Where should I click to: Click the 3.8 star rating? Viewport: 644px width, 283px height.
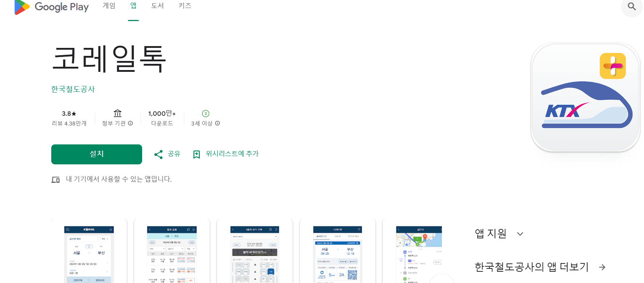(69, 114)
